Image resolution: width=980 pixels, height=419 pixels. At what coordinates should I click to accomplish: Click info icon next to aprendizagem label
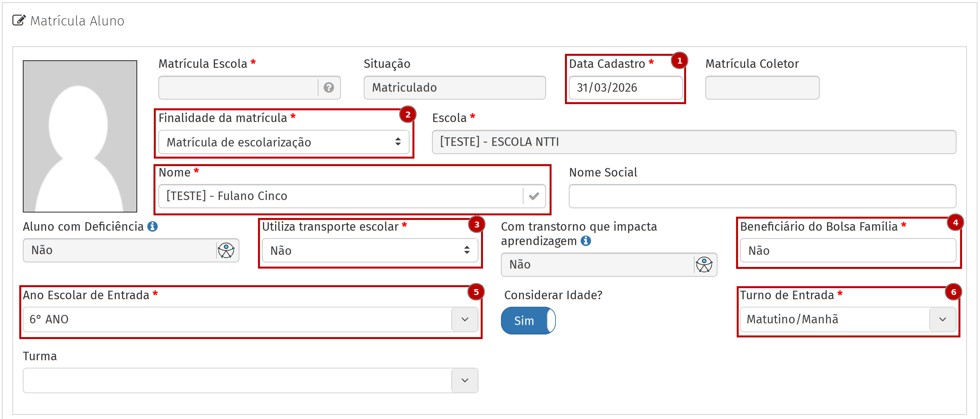[586, 241]
